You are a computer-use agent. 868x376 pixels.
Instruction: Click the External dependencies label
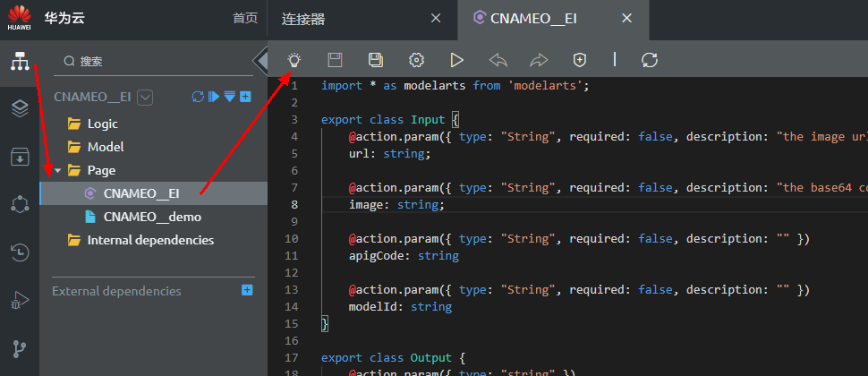(116, 291)
